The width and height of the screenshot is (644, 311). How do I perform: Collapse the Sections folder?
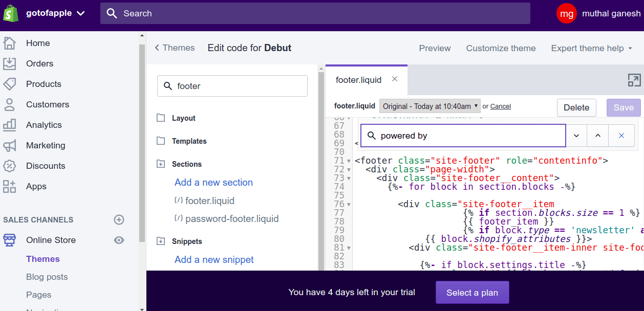pos(161,164)
